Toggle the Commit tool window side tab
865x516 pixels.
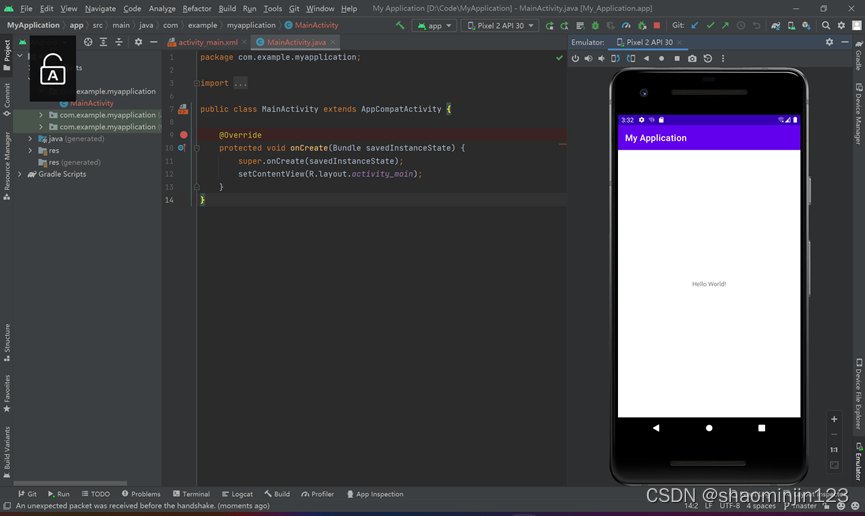click(7, 100)
